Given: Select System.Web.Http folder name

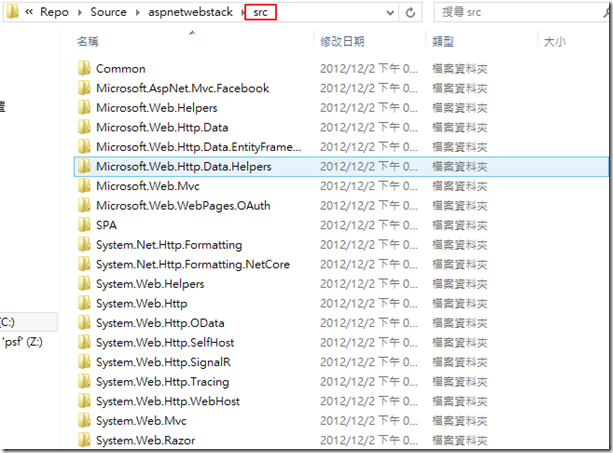Looking at the screenshot, I should click(142, 304).
